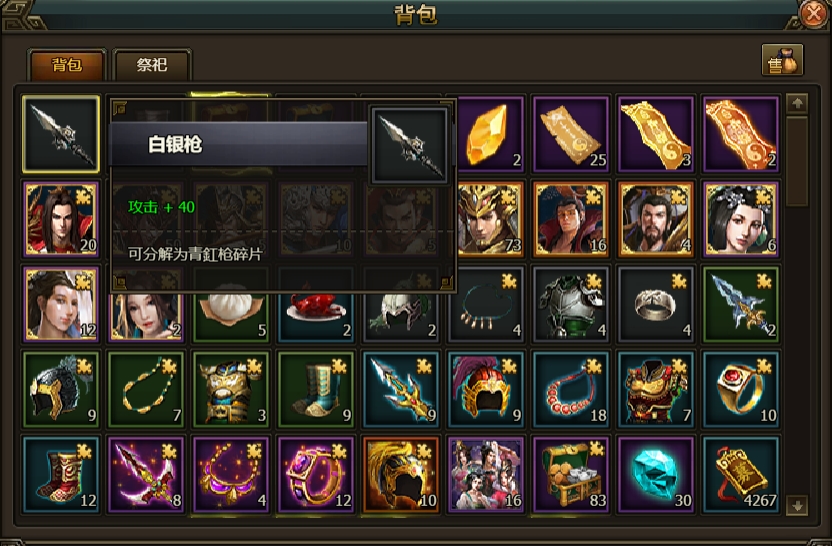Image resolution: width=832 pixels, height=546 pixels.
Task: Click the steamed bun item with count 5
Action: coord(231,315)
